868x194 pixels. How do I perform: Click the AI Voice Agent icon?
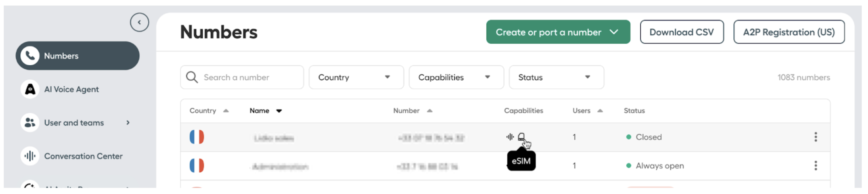(x=30, y=89)
